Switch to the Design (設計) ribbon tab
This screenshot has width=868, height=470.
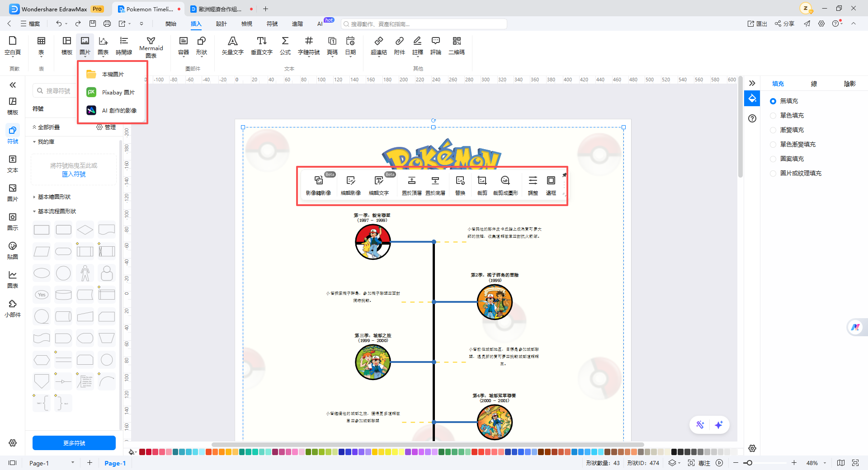[x=221, y=24]
